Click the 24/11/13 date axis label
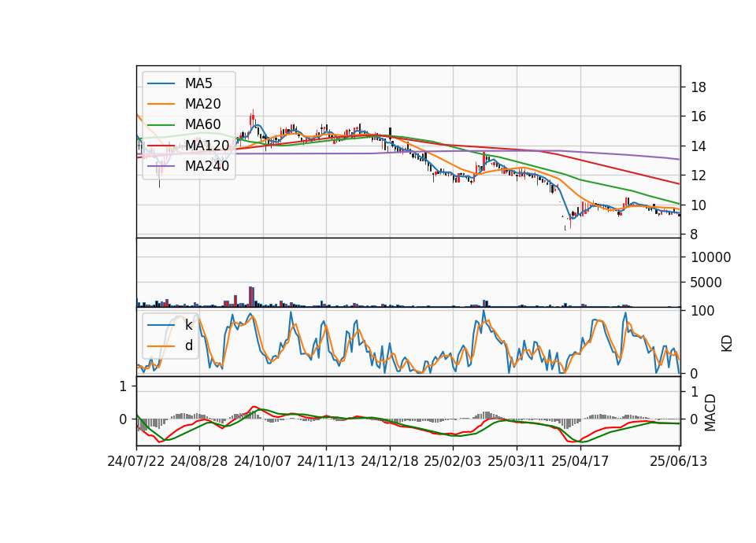The image size is (756, 543). [326, 461]
